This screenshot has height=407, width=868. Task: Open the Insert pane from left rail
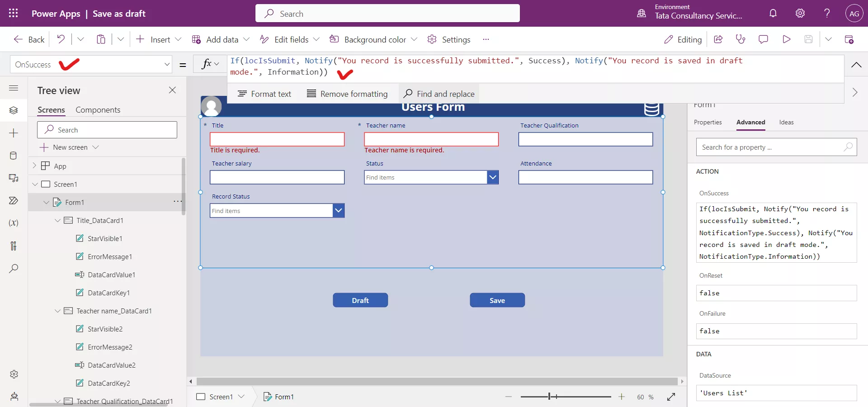pos(14,133)
